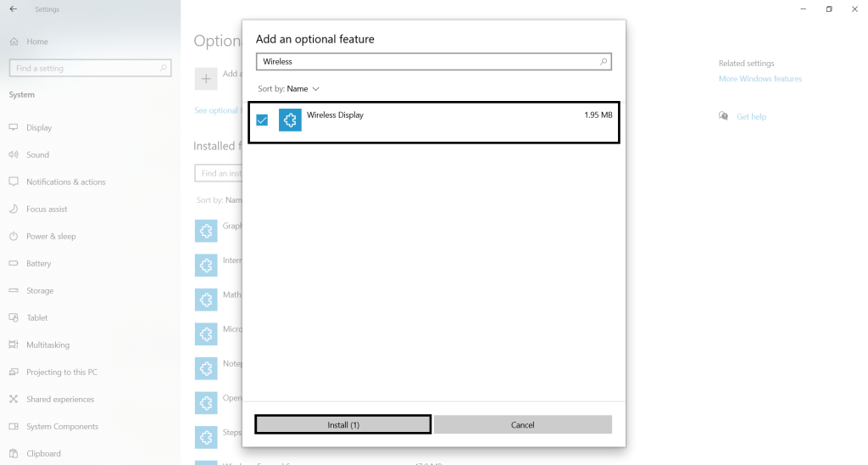868x465 pixels.
Task: Click the Wireless search input field
Action: click(424, 62)
